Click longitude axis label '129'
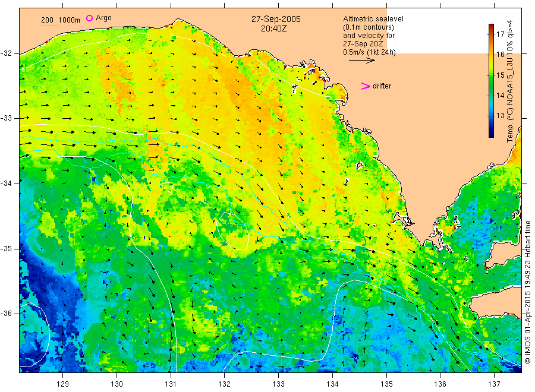The image size is (535, 392). coord(63,384)
